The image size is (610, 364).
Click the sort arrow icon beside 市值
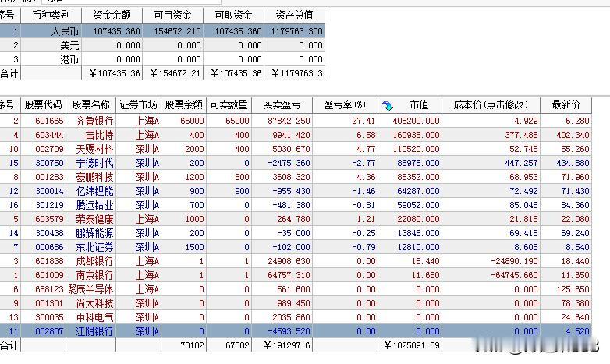[x=388, y=105]
